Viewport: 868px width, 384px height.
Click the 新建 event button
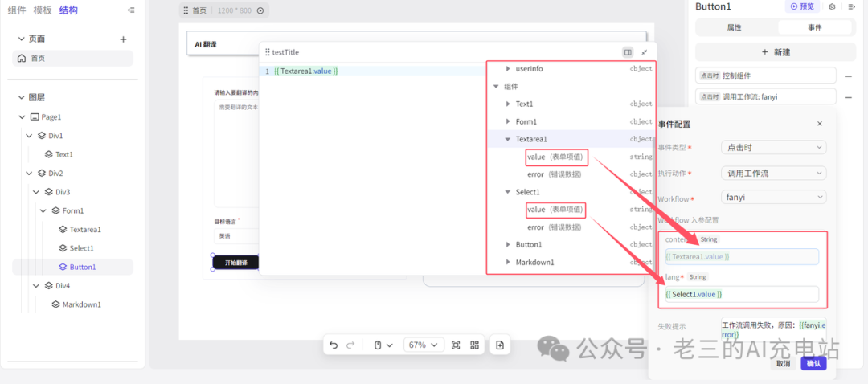[x=776, y=52]
